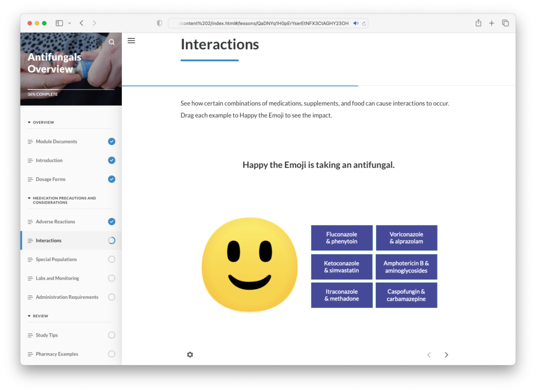The height and width of the screenshot is (392, 536).
Task: Click the Study Tips empty circle
Action: (111, 335)
